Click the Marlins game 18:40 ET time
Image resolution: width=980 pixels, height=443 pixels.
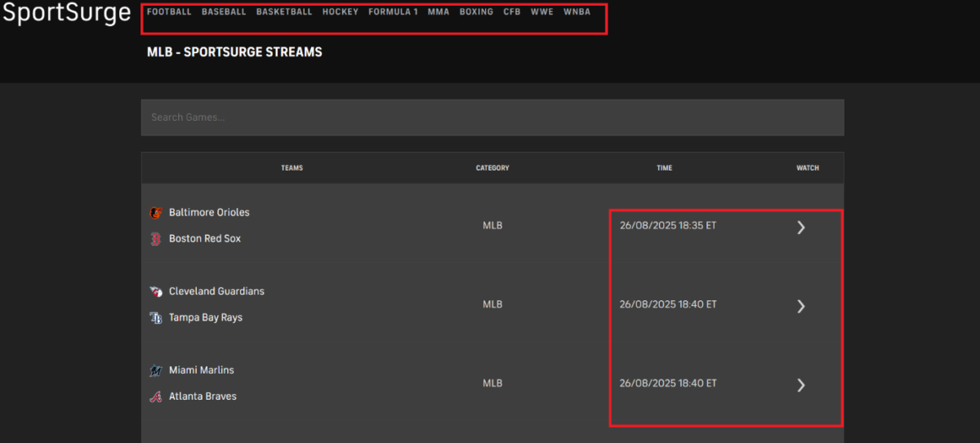tap(668, 383)
